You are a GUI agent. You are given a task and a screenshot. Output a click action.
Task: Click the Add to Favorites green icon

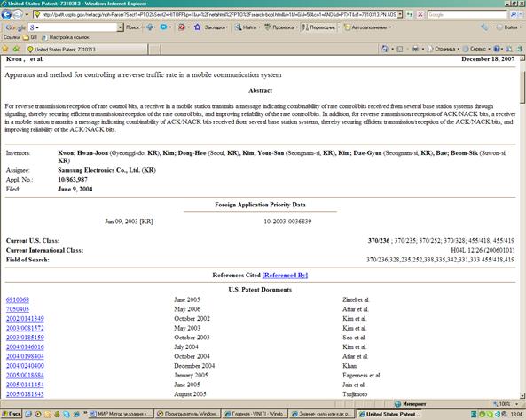[16, 50]
